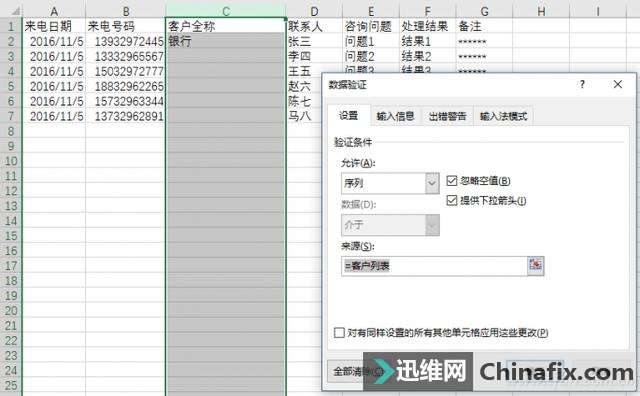Open the 允许 dropdown showing 序列

tap(390, 183)
